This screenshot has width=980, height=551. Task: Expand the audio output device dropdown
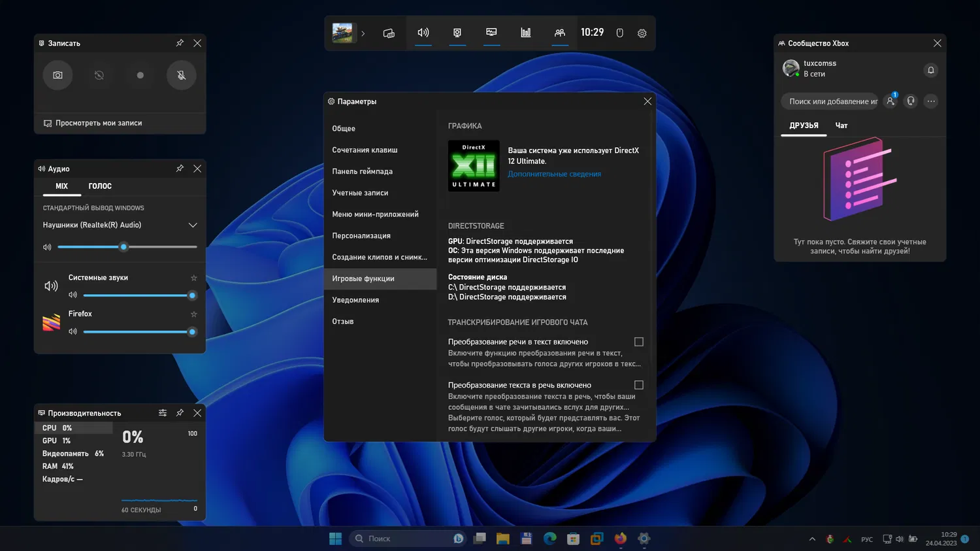193,225
